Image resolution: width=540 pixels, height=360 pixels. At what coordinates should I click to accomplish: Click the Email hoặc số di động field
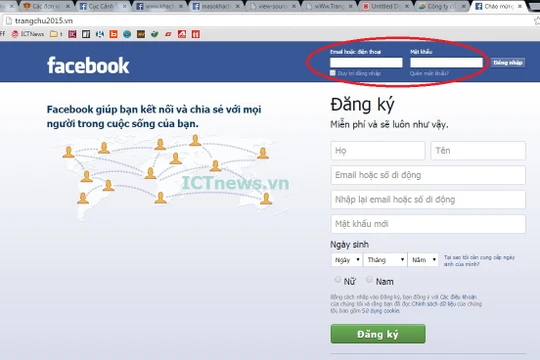point(428,175)
